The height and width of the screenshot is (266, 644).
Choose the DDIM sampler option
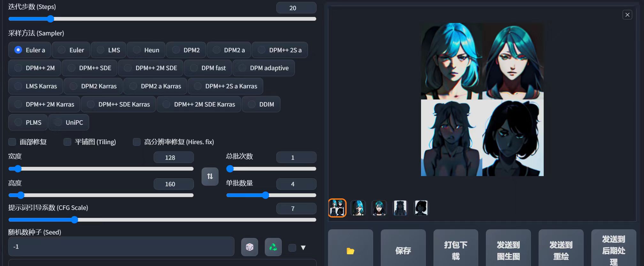[261, 104]
